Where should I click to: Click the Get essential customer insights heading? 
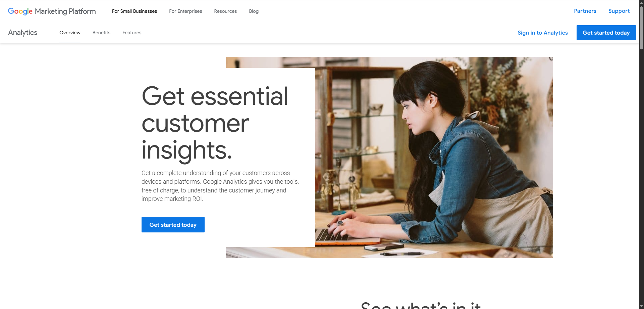(215, 123)
